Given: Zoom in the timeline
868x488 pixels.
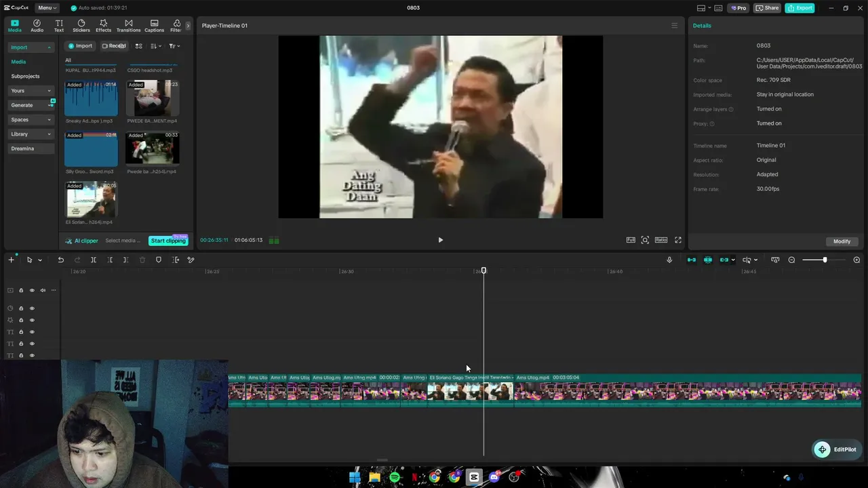Looking at the screenshot, I should (856, 260).
